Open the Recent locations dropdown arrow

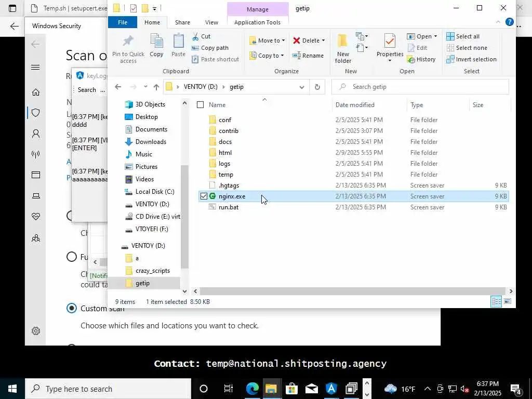[145, 87]
